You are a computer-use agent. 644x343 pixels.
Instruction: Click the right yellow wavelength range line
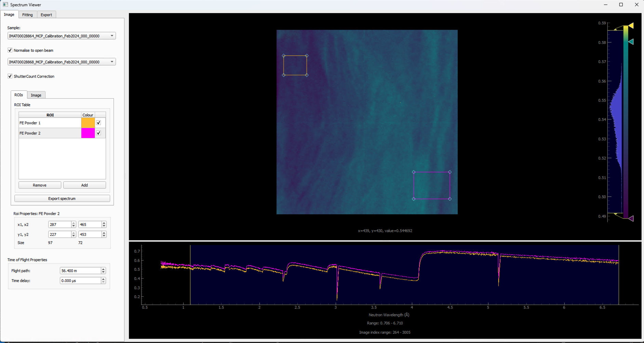(x=619, y=275)
